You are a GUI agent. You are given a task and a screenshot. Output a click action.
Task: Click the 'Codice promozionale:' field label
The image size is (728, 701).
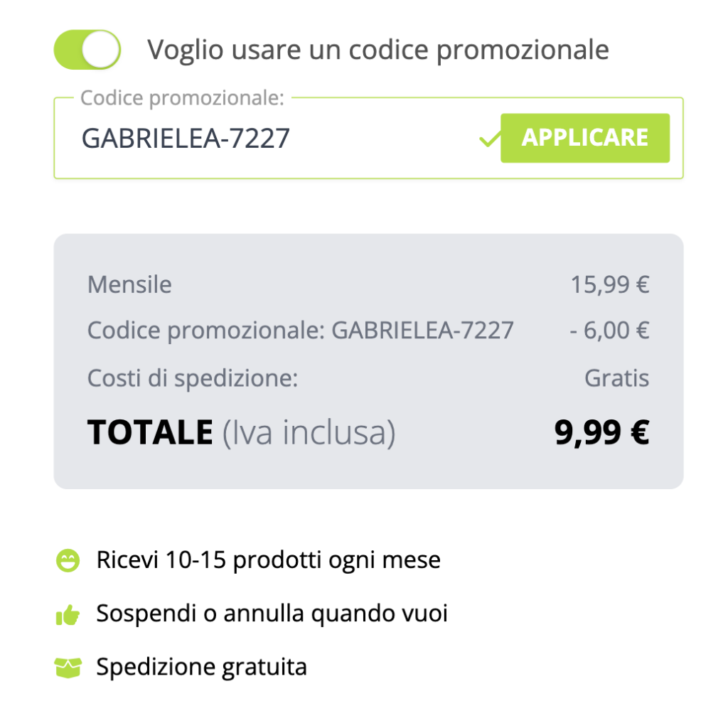pyautogui.click(x=182, y=98)
